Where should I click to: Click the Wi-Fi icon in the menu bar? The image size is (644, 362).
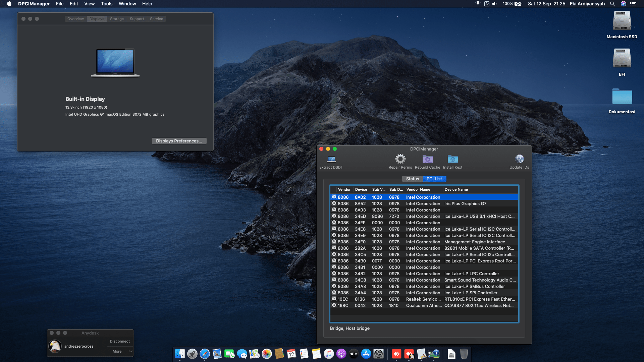[478, 4]
